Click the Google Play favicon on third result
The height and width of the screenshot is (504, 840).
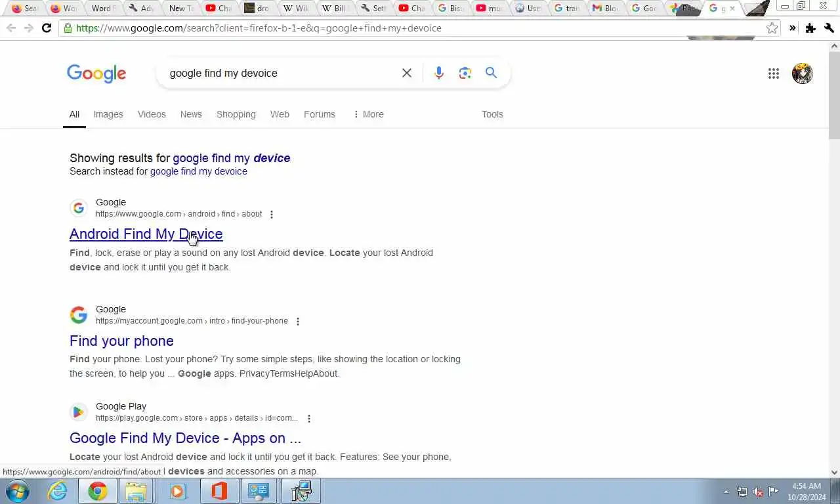79,412
